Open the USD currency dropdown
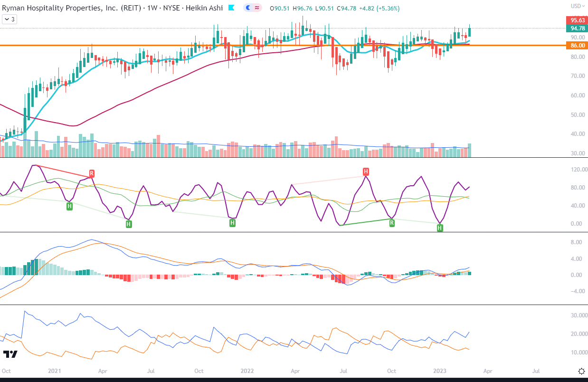The height and width of the screenshot is (382, 588). click(x=578, y=6)
